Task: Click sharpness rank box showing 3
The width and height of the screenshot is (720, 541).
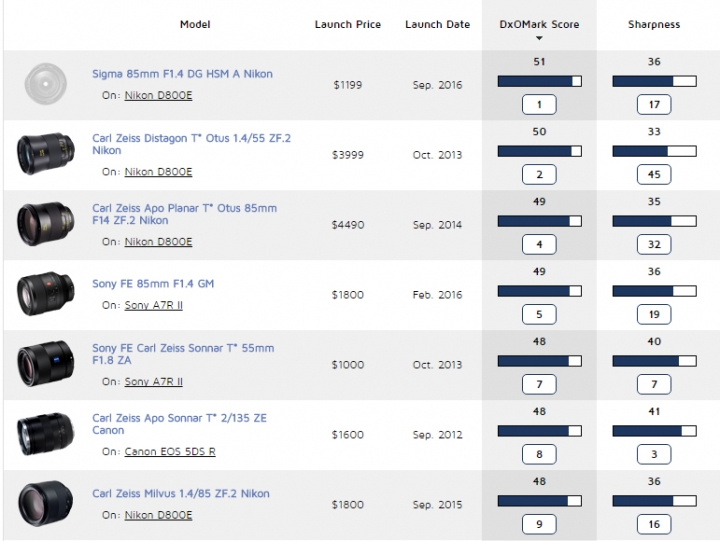Action: 653,454
